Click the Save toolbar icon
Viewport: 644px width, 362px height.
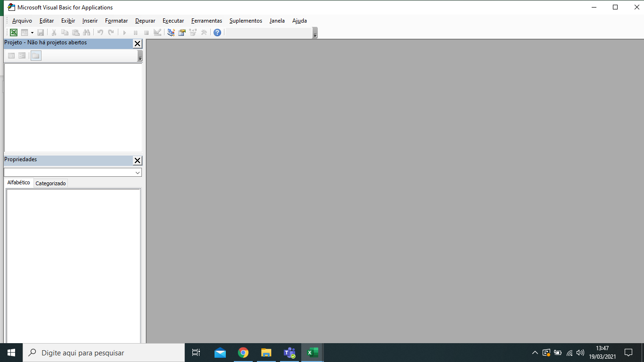pyautogui.click(x=41, y=33)
